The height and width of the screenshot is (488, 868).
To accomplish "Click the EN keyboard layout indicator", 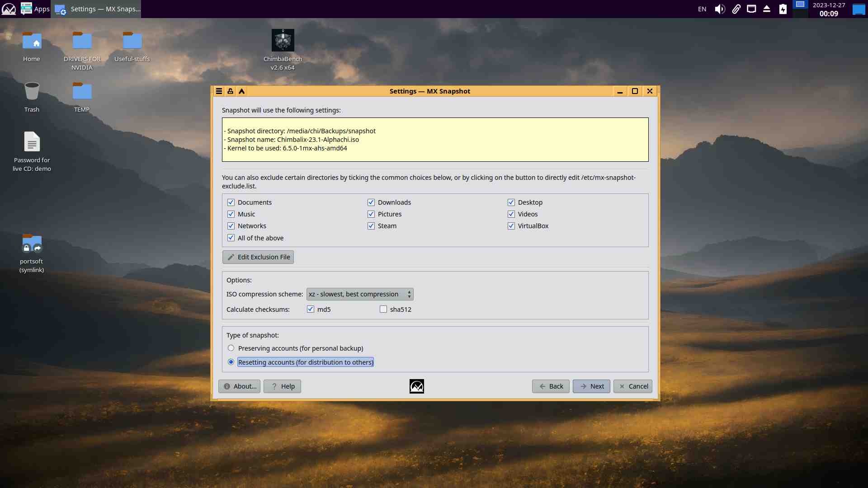I will click(x=702, y=9).
